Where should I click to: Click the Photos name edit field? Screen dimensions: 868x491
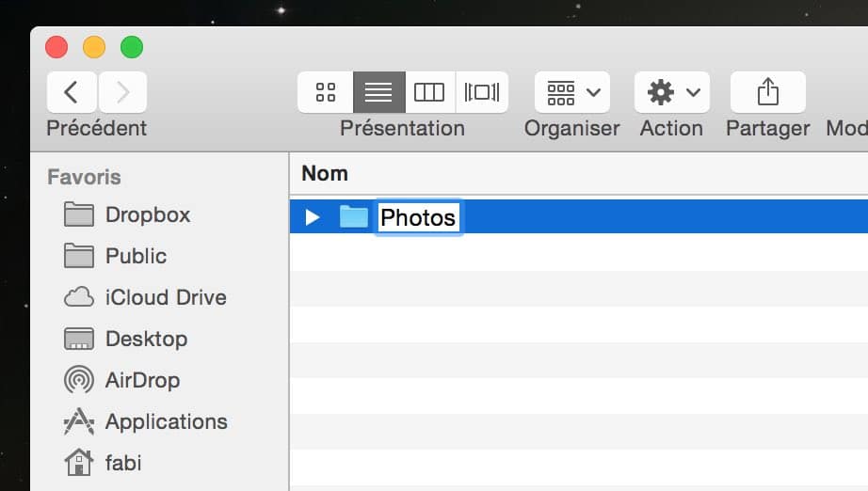[x=418, y=217]
